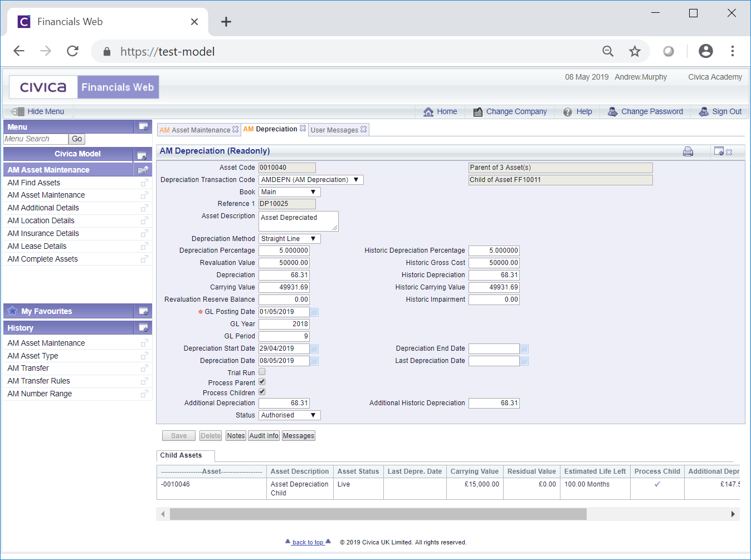Click the browser profile avatar icon
This screenshot has height=560, width=751.
[706, 51]
